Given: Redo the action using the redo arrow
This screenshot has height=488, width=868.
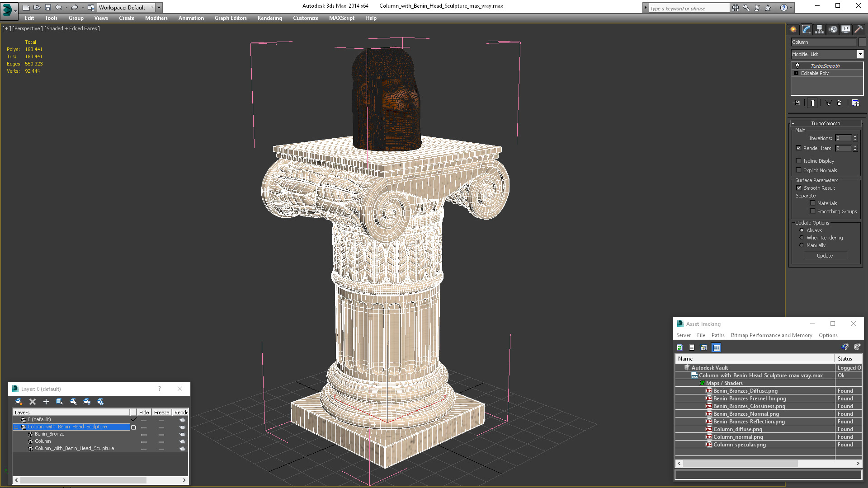Looking at the screenshot, I should point(75,7).
